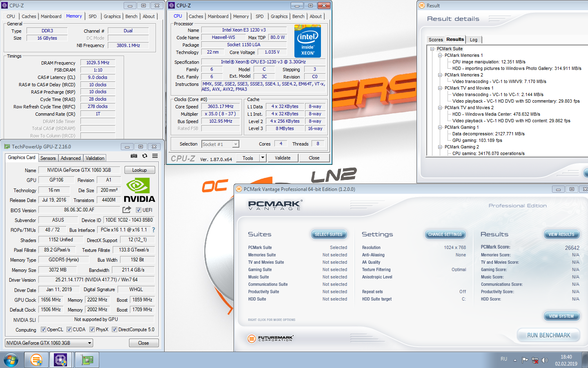
Task: Click the Memories Suite row in Suites
Action: coord(298,255)
